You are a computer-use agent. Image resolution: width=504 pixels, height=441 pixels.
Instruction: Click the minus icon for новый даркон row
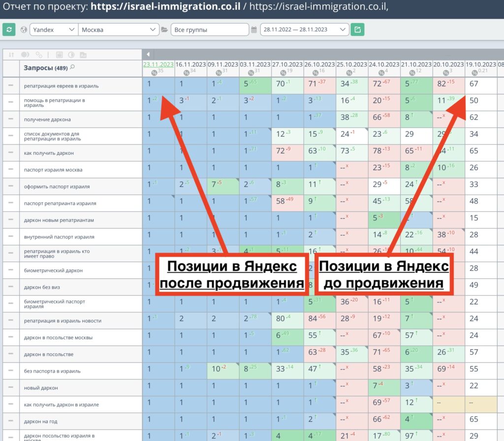point(11,387)
